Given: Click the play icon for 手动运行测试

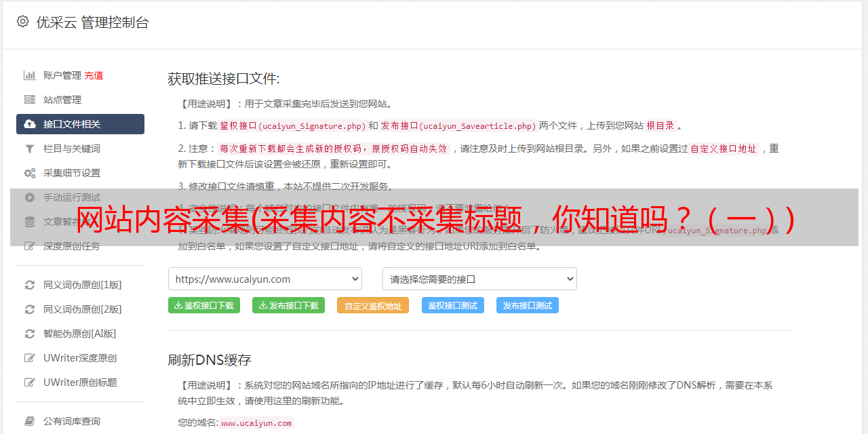Looking at the screenshot, I should pos(30,197).
